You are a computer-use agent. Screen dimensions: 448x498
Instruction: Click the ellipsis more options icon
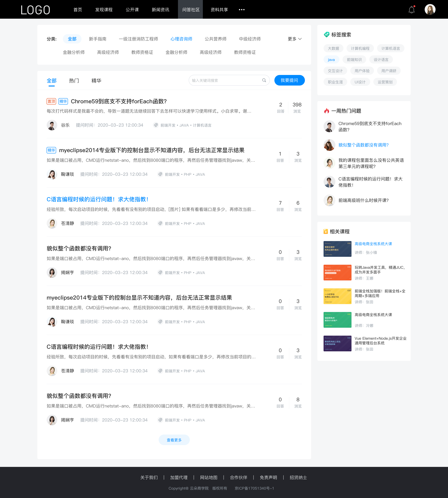[242, 9]
